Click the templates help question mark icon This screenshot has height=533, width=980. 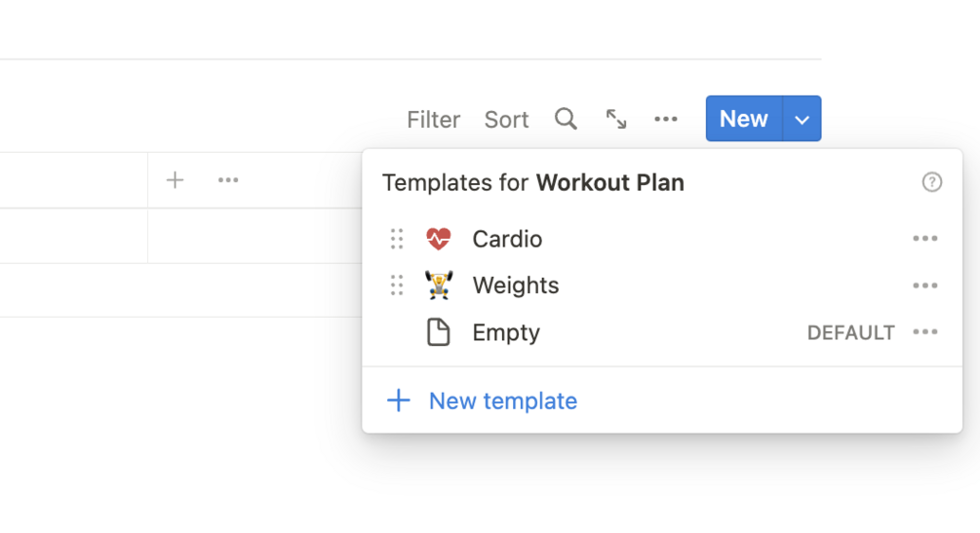(x=932, y=182)
